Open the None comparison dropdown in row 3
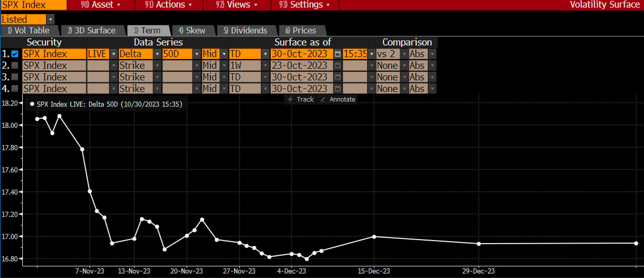644x278 pixels. (x=404, y=77)
